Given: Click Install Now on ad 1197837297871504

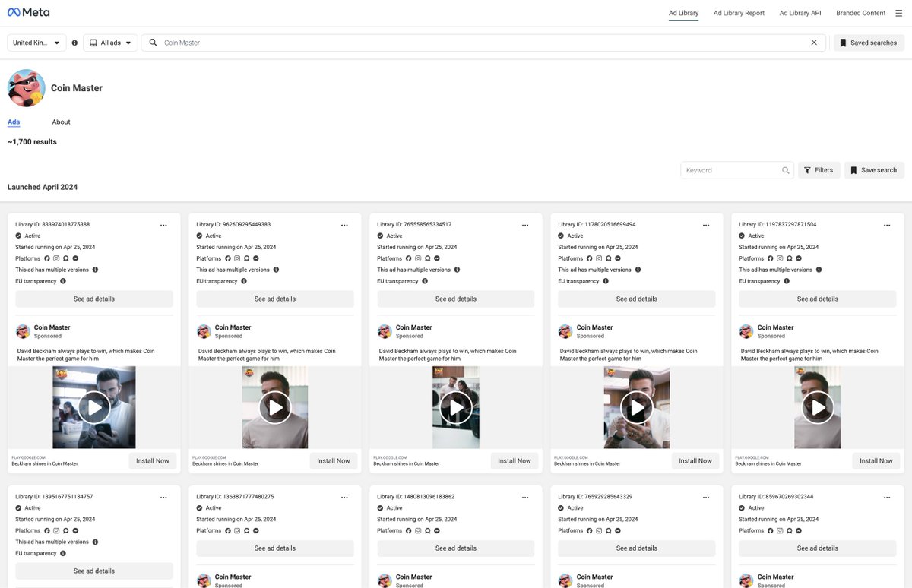Looking at the screenshot, I should click(876, 461).
